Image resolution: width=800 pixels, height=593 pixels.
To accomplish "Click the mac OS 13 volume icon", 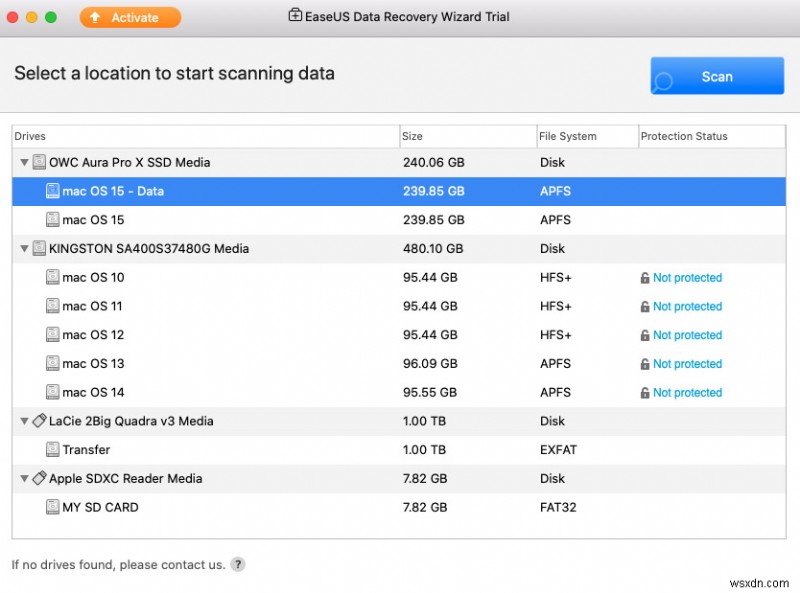I will pyautogui.click(x=52, y=364).
